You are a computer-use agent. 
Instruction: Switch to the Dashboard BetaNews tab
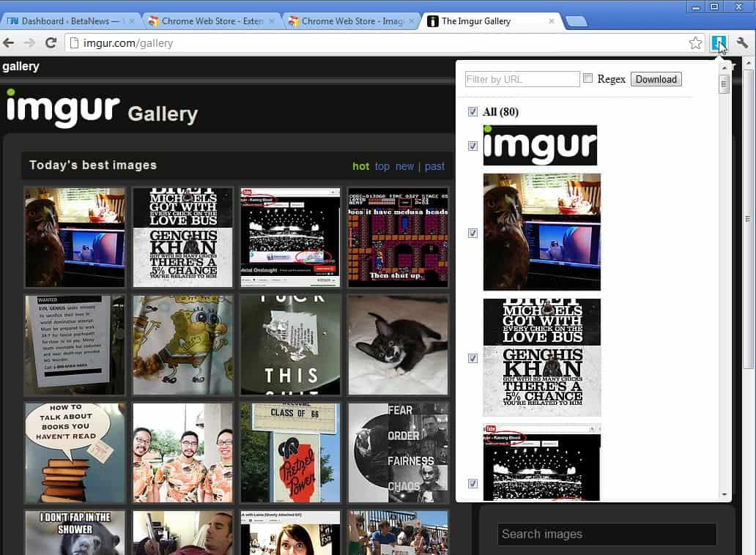point(67,21)
